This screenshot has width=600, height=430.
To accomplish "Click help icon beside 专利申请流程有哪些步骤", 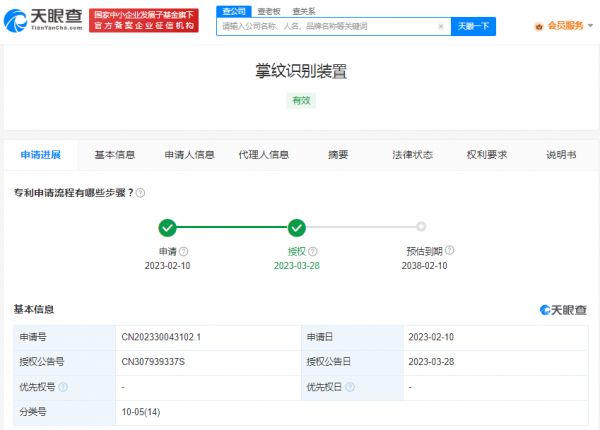I will click(140, 193).
